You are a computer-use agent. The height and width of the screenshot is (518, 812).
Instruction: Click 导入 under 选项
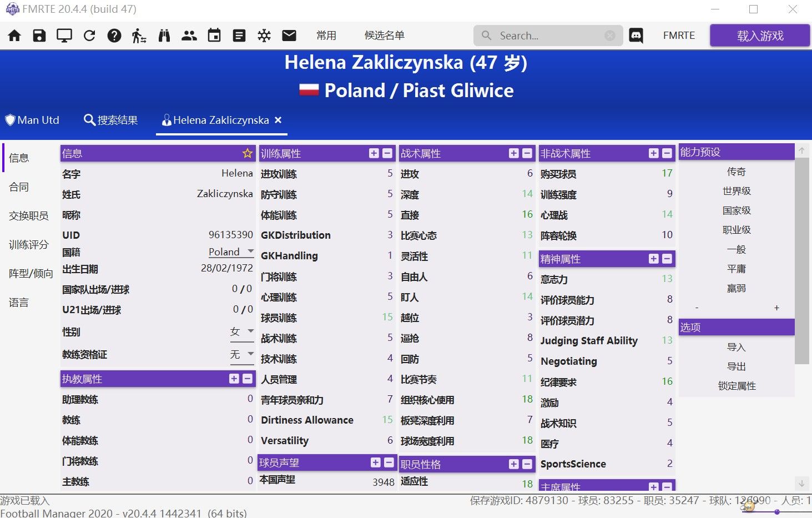737,347
